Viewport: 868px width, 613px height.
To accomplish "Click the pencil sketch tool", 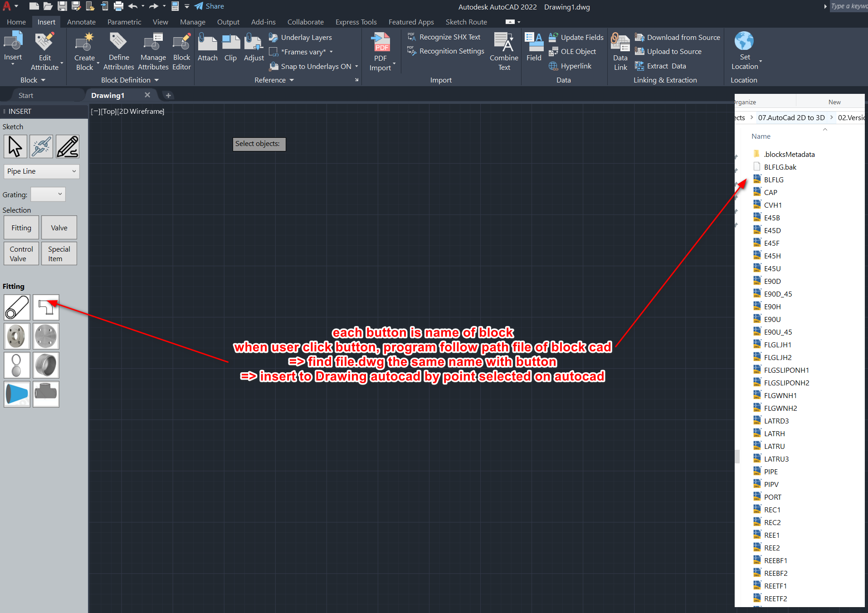I will tap(68, 146).
